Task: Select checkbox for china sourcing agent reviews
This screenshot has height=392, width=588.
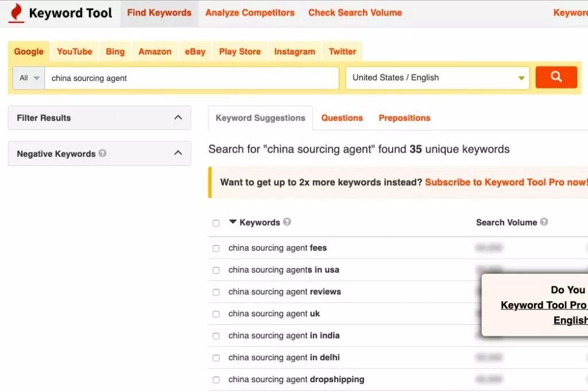Action: click(x=216, y=292)
